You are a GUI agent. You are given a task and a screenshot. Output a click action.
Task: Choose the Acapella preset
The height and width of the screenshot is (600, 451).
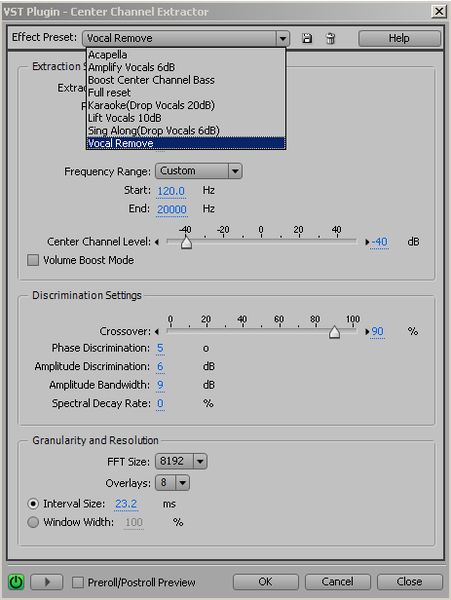186,55
